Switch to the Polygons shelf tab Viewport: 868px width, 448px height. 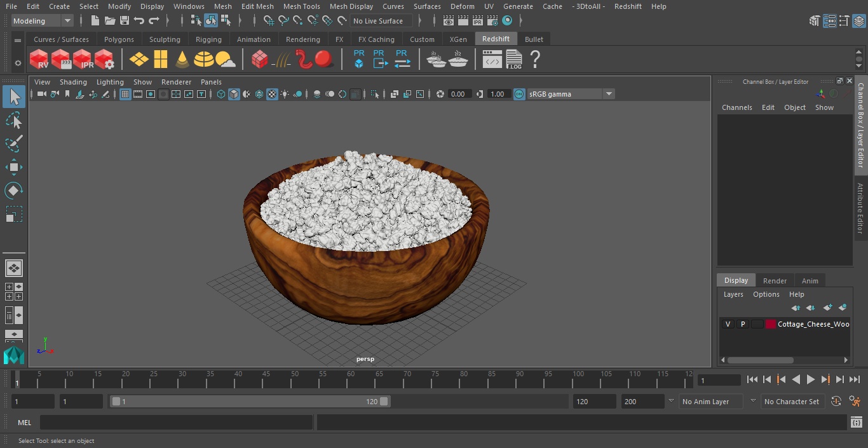pyautogui.click(x=119, y=39)
